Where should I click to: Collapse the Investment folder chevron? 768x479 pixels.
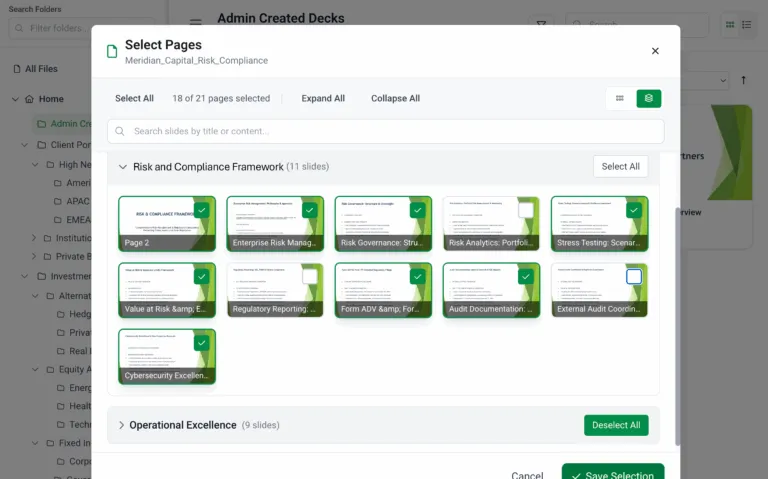coord(24,276)
